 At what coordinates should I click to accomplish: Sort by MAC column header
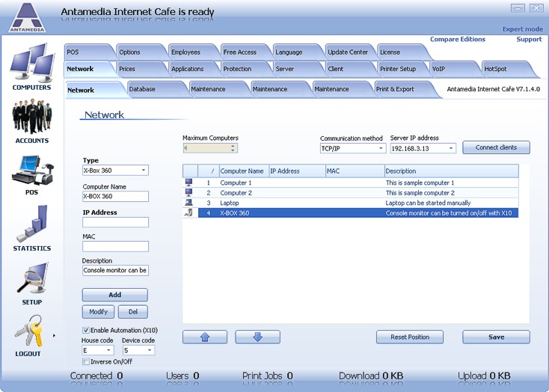click(355, 171)
